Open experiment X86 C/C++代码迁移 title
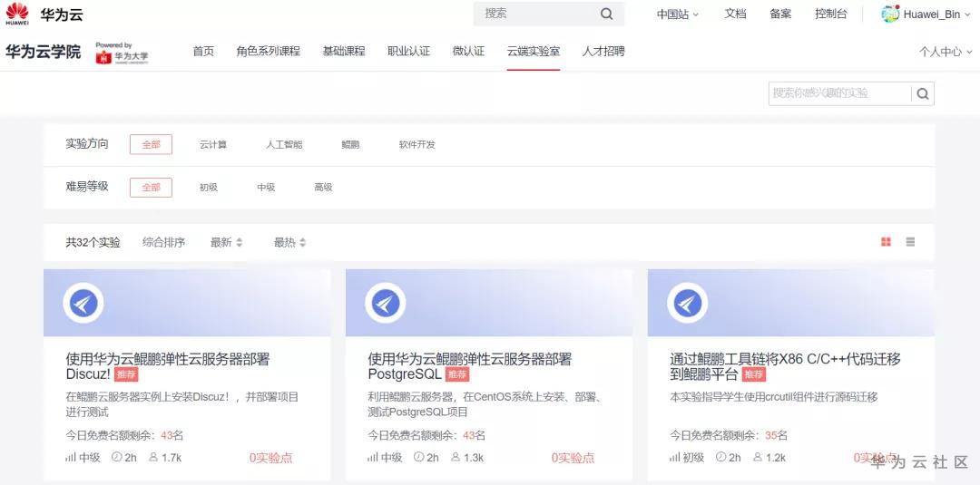The width and height of the screenshot is (980, 485). click(785, 366)
